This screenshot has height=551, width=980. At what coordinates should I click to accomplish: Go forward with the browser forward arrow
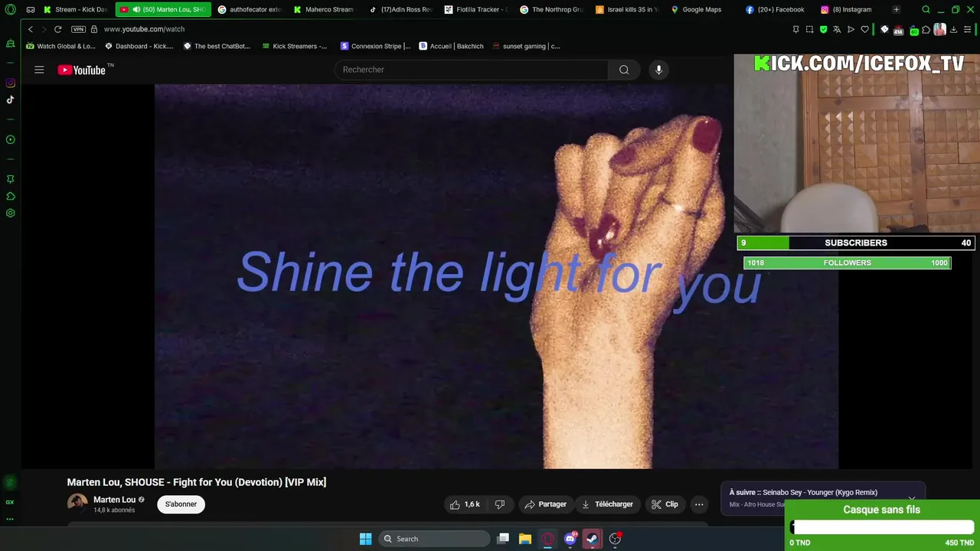click(x=44, y=29)
